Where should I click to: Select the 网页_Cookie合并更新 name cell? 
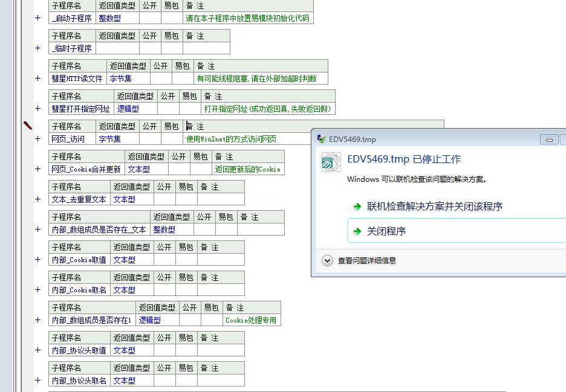tap(86, 169)
